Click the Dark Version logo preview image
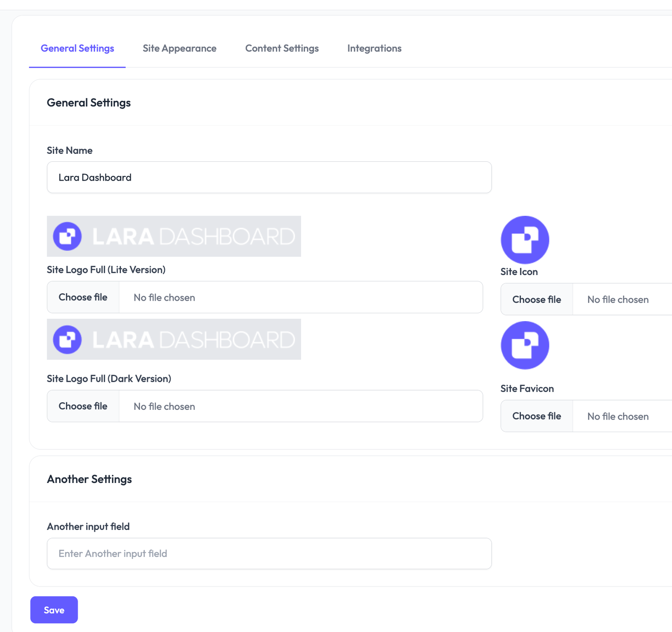672x632 pixels. pos(174,339)
